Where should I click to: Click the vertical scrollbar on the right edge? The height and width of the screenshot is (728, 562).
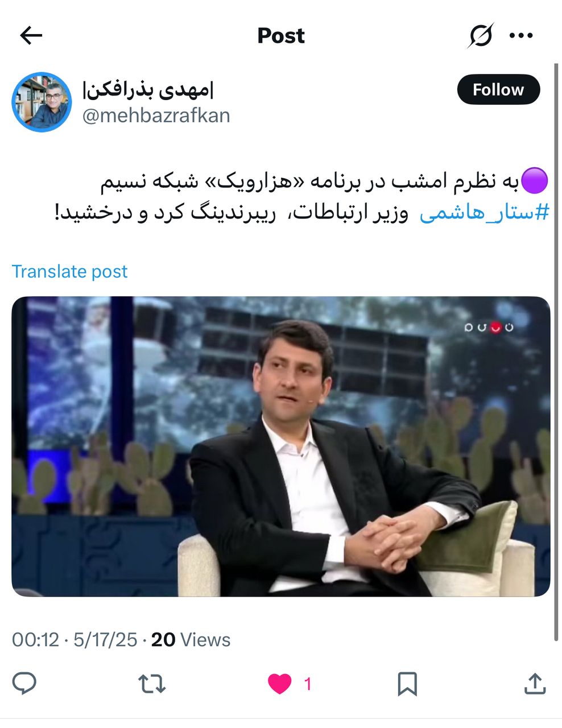pos(556,353)
